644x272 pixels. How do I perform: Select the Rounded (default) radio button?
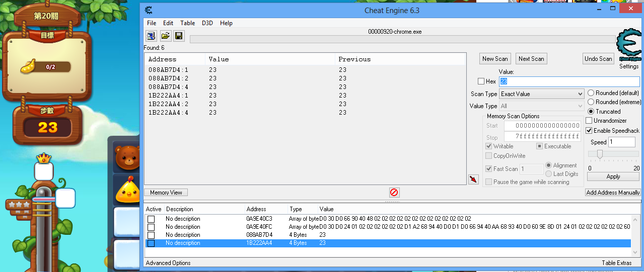pos(591,93)
